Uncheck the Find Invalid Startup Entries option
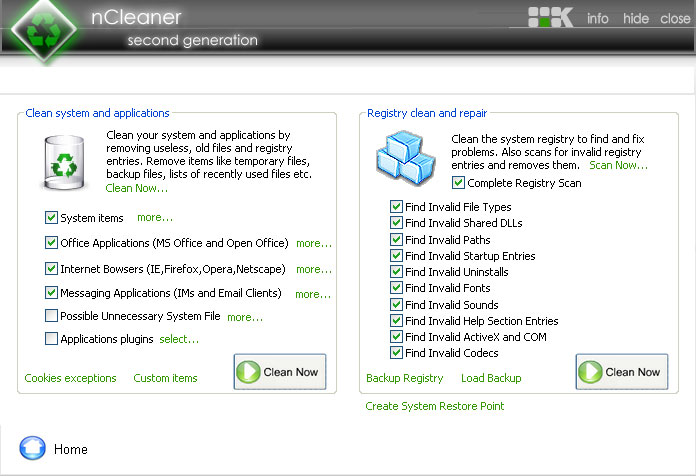This screenshot has width=696, height=476. pyautogui.click(x=396, y=255)
